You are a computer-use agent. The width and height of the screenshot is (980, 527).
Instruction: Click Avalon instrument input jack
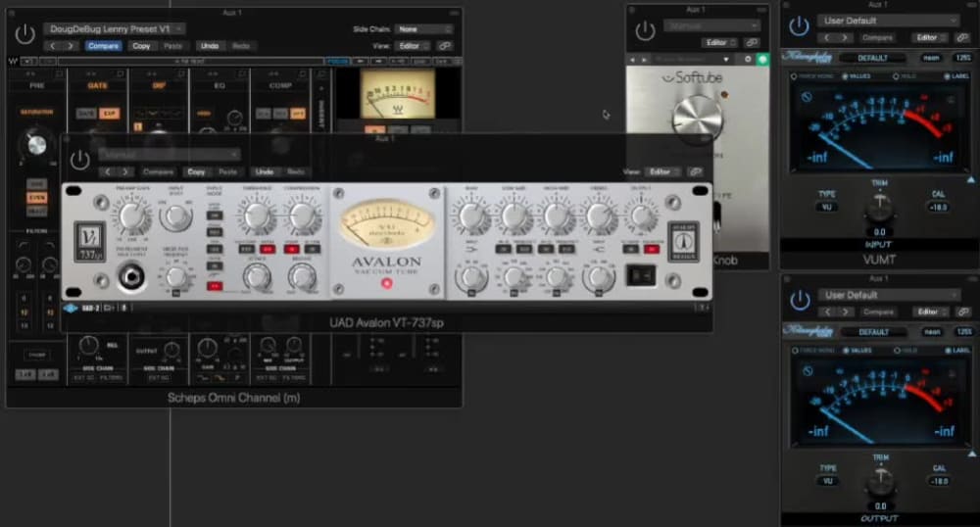point(131,277)
